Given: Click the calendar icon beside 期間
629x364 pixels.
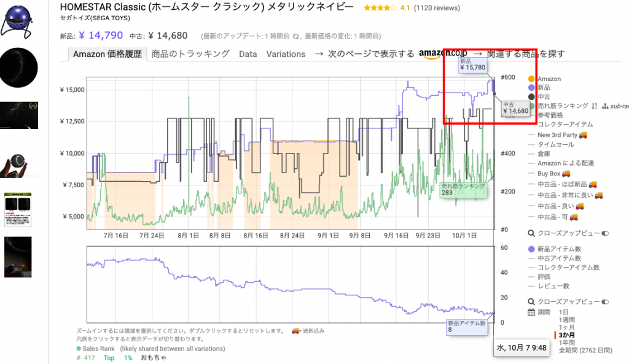Looking at the screenshot, I should pyautogui.click(x=532, y=312).
